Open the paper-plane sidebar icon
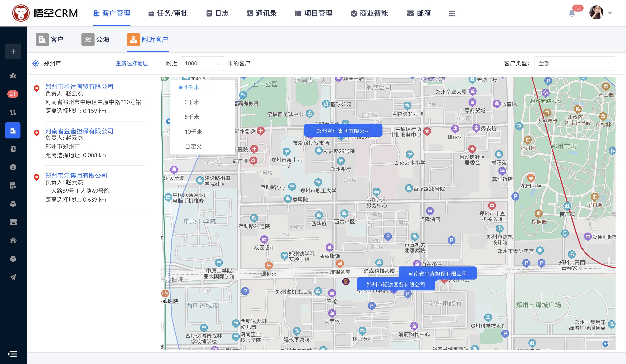626x364 pixels. coord(13,277)
